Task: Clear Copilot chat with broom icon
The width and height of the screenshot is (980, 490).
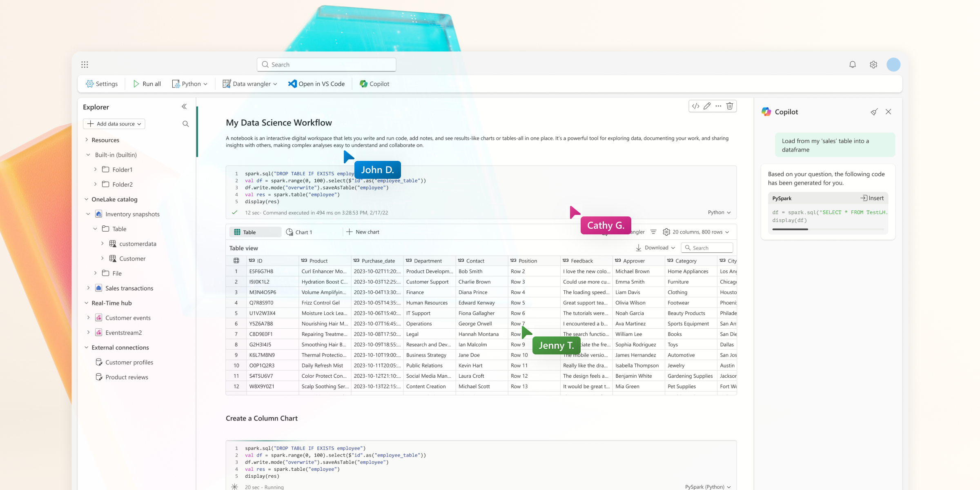Action: click(x=874, y=112)
